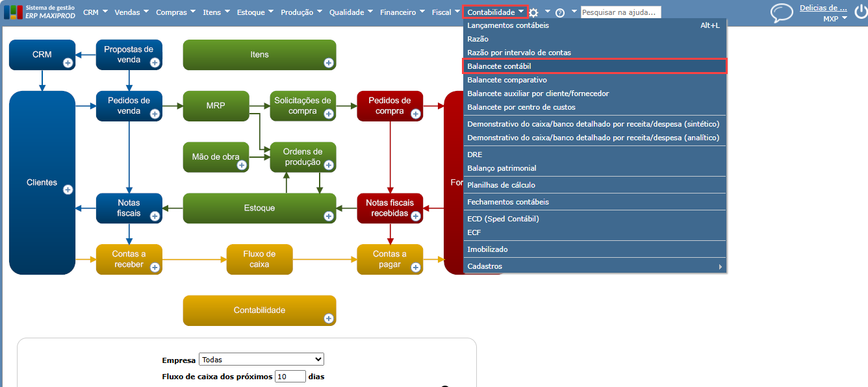Image resolution: width=868 pixels, height=387 pixels.
Task: Click plus icon on Mão de obra block
Action: click(242, 165)
